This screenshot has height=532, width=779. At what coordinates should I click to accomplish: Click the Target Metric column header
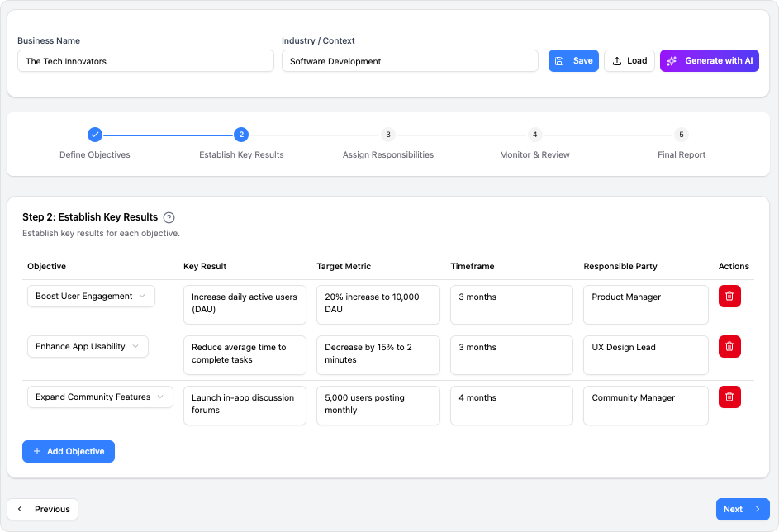pos(344,266)
